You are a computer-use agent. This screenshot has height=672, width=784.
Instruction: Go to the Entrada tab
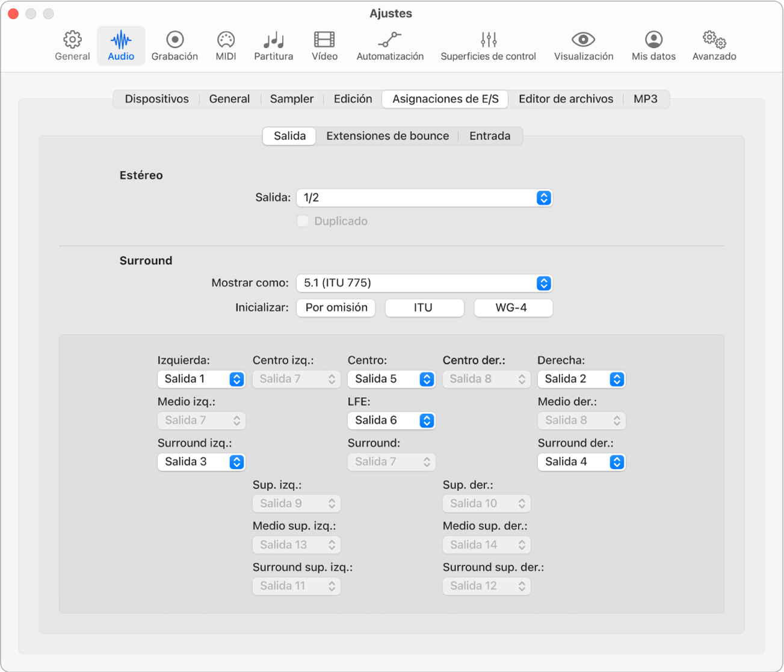pos(490,136)
